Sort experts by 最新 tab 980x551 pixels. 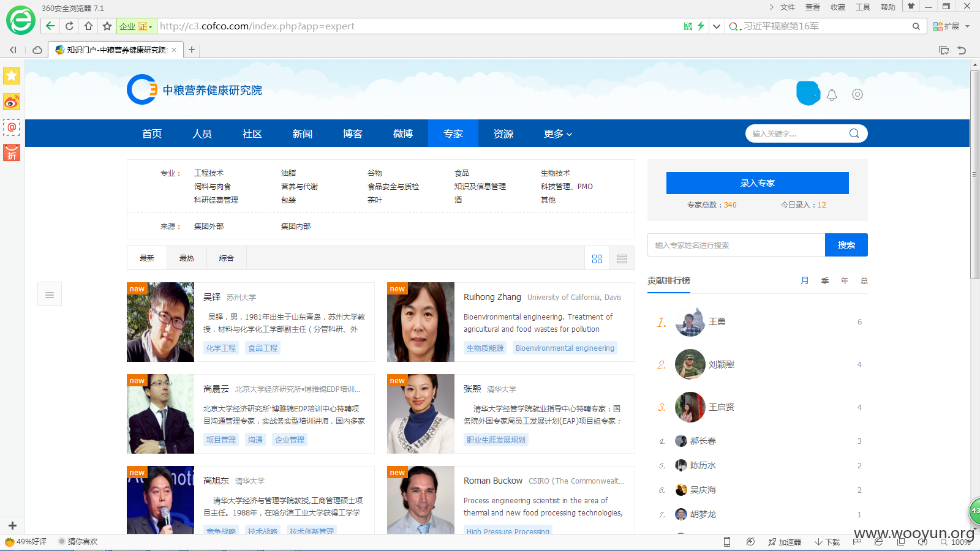coord(147,258)
